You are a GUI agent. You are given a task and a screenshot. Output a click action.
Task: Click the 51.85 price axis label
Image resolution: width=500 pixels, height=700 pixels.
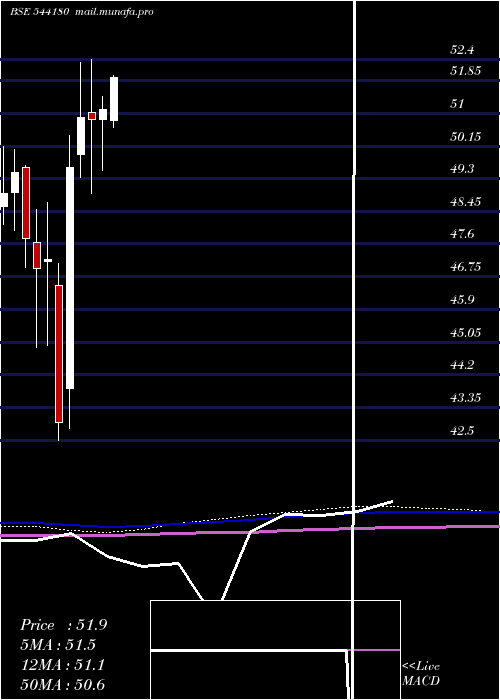coord(465,71)
